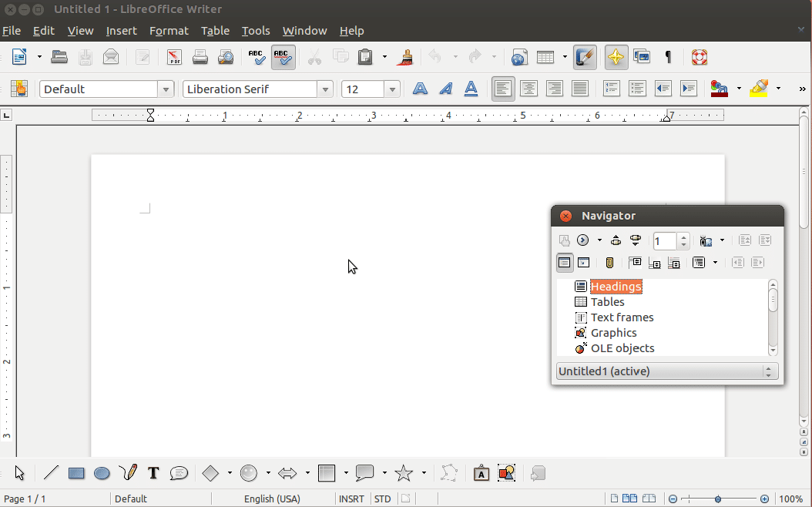Open the Edit menu

point(43,31)
